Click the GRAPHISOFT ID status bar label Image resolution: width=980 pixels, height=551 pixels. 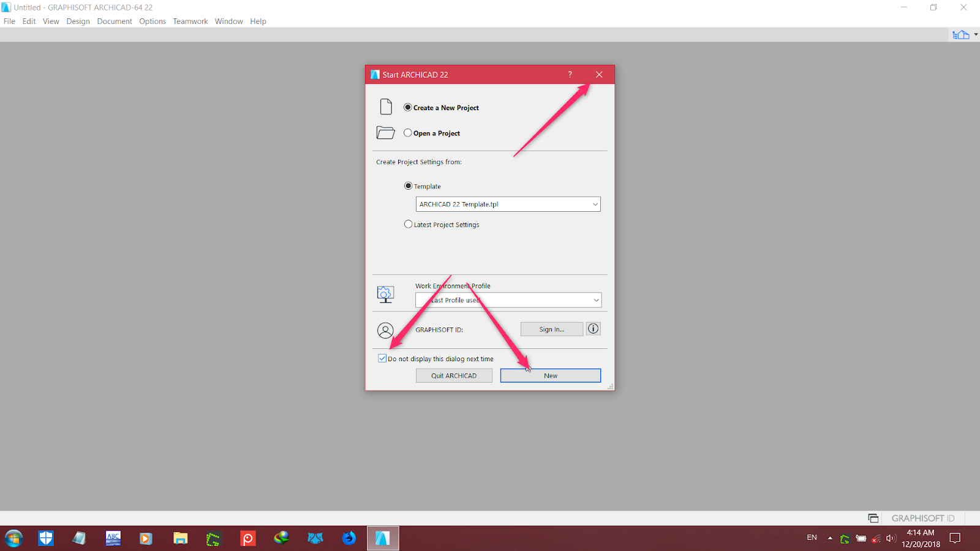pyautogui.click(x=923, y=519)
